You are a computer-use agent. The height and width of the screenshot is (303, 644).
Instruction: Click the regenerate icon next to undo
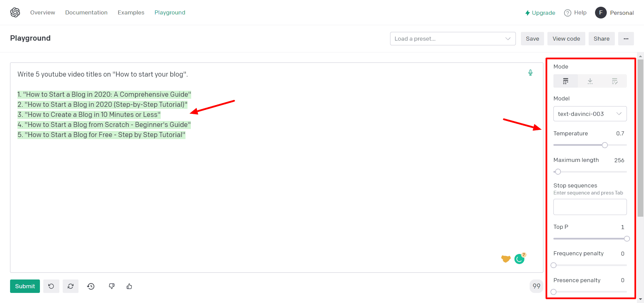70,286
